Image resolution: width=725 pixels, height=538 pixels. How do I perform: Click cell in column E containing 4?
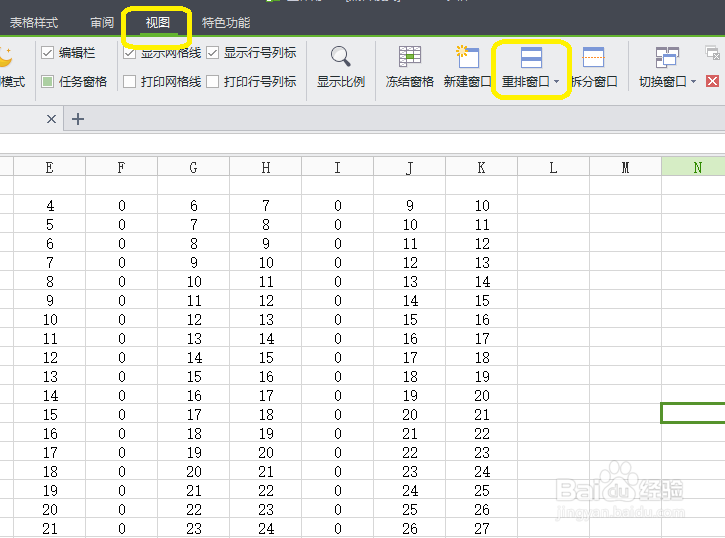[x=49, y=205]
